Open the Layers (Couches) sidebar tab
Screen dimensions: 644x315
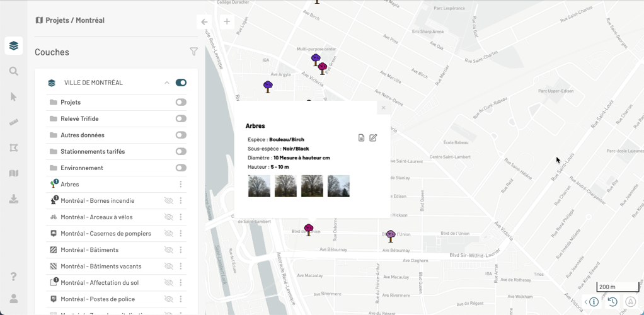[13, 45]
